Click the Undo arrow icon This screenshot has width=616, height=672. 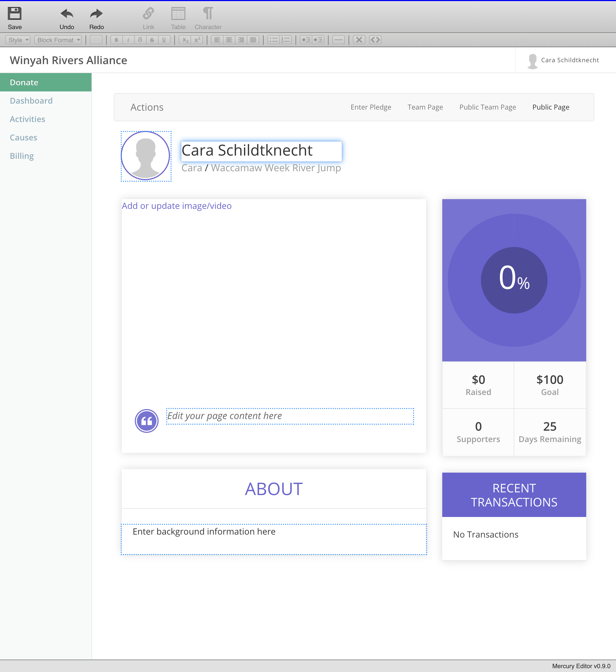(67, 14)
